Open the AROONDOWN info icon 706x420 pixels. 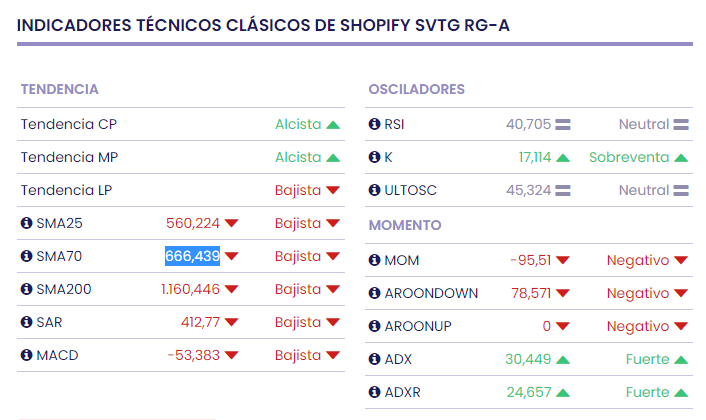pos(375,293)
